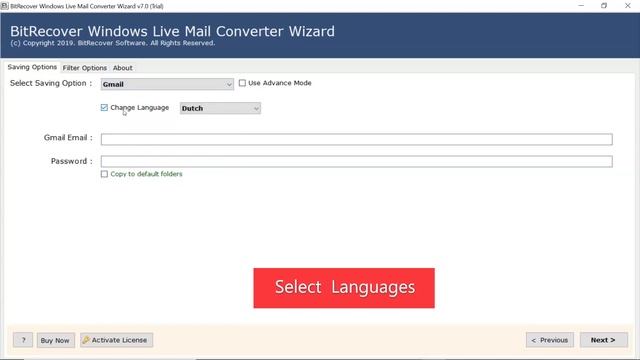This screenshot has width=640, height=360.
Task: Uncheck the Change Language checkbox
Action: tap(104, 107)
